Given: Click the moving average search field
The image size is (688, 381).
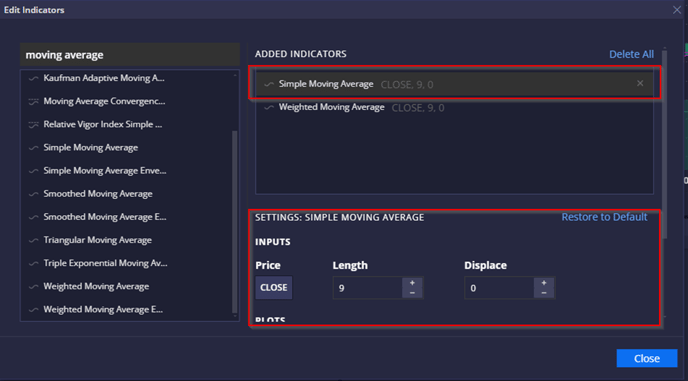Looking at the screenshot, I should pyautogui.click(x=130, y=55).
